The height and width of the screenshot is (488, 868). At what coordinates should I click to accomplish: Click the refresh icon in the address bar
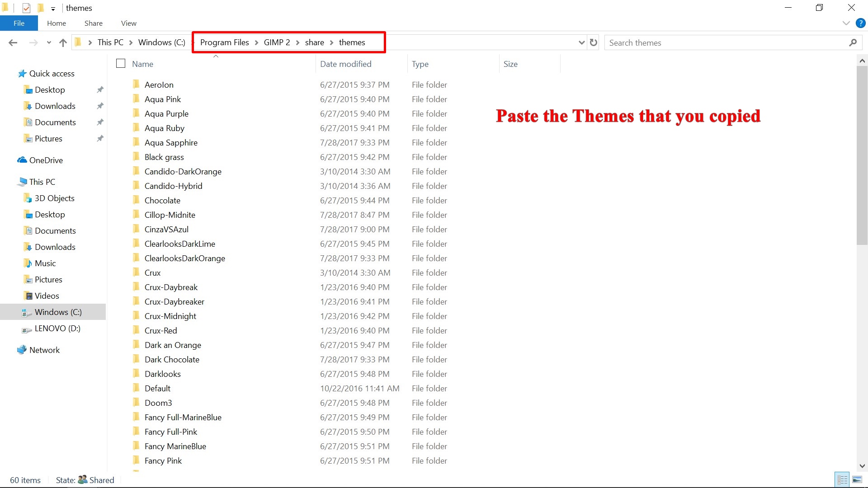tap(593, 42)
